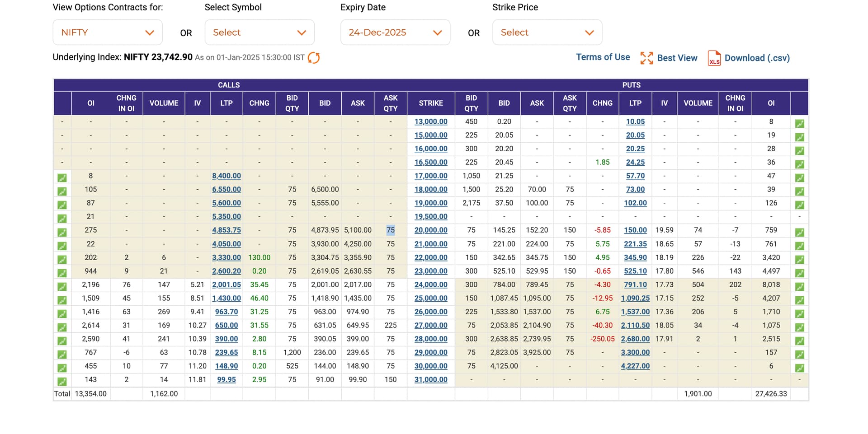The width and height of the screenshot is (868, 434).
Task: Click the STRIKE column header
Action: 431,103
